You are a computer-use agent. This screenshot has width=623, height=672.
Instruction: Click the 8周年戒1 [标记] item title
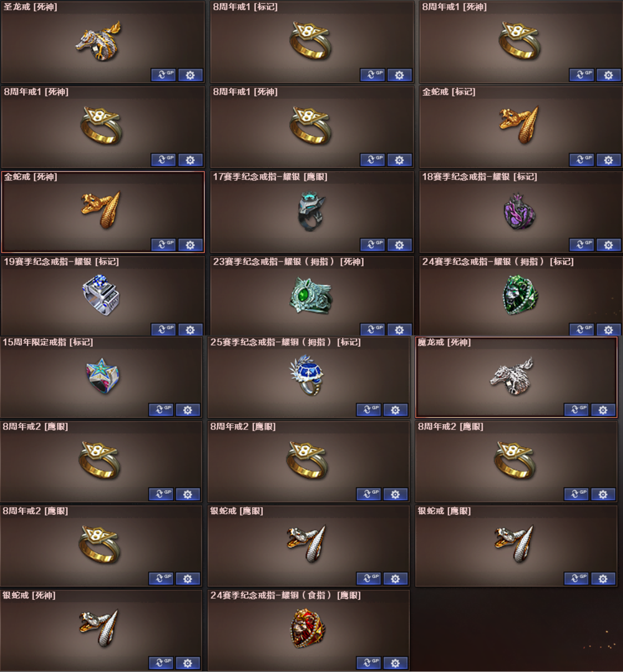(x=245, y=7)
